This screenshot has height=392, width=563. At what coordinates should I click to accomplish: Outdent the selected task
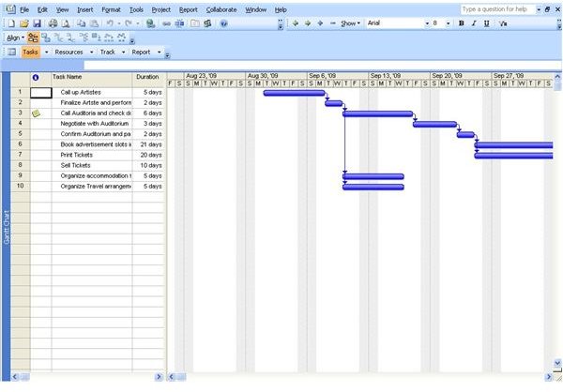[296, 23]
